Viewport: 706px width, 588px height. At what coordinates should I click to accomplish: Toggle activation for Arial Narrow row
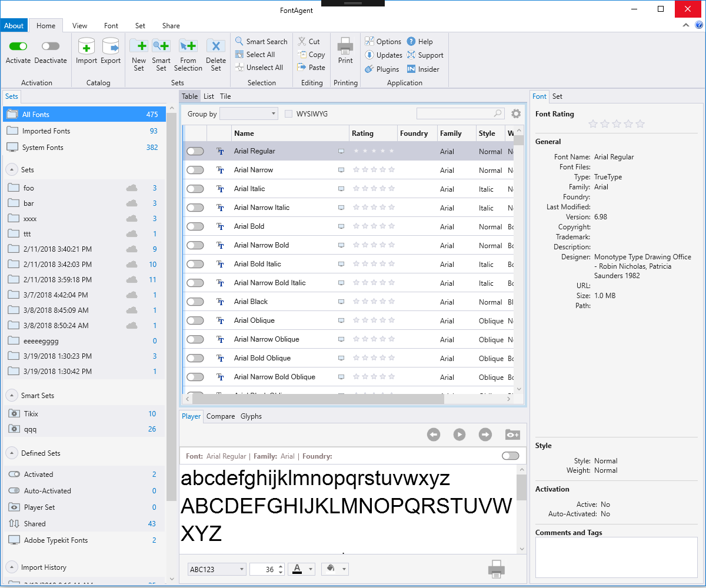coord(195,170)
